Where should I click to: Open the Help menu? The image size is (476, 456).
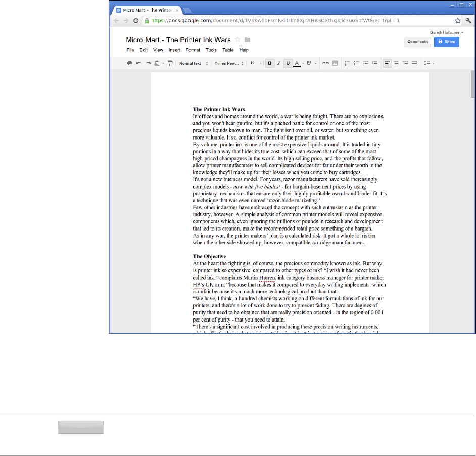point(244,50)
